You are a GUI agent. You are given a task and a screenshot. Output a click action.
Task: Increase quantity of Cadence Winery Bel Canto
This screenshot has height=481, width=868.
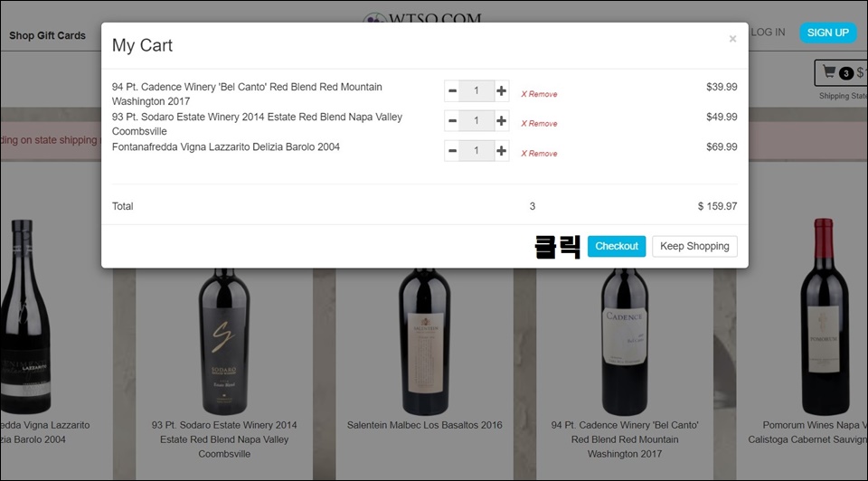501,90
